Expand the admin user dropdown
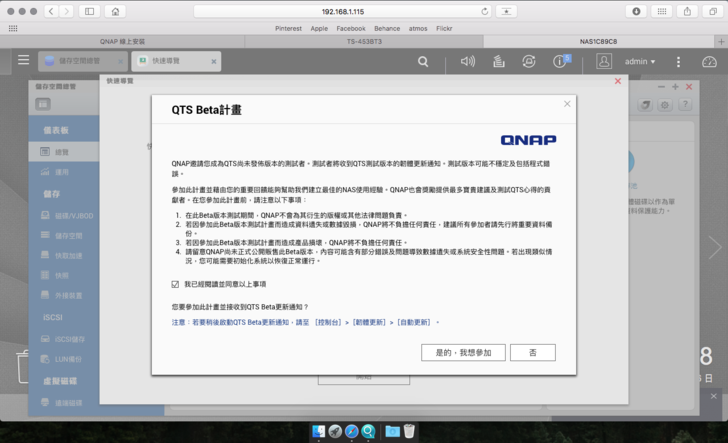728x443 pixels. (x=640, y=61)
